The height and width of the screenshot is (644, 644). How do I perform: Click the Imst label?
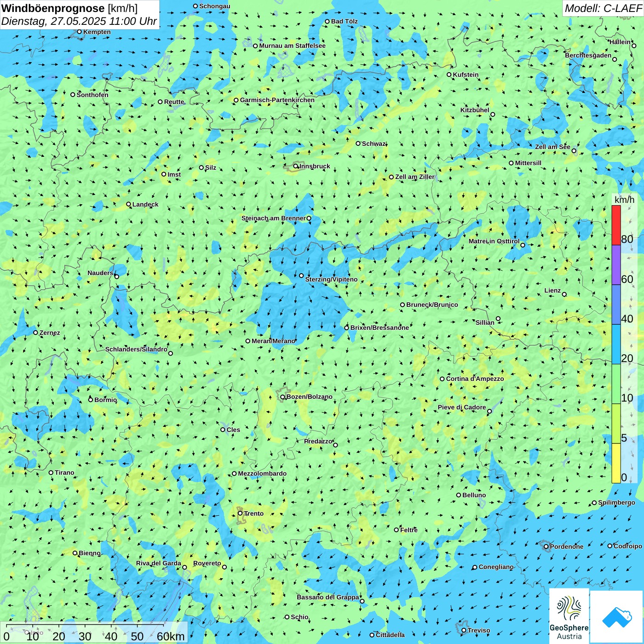pyautogui.click(x=174, y=174)
